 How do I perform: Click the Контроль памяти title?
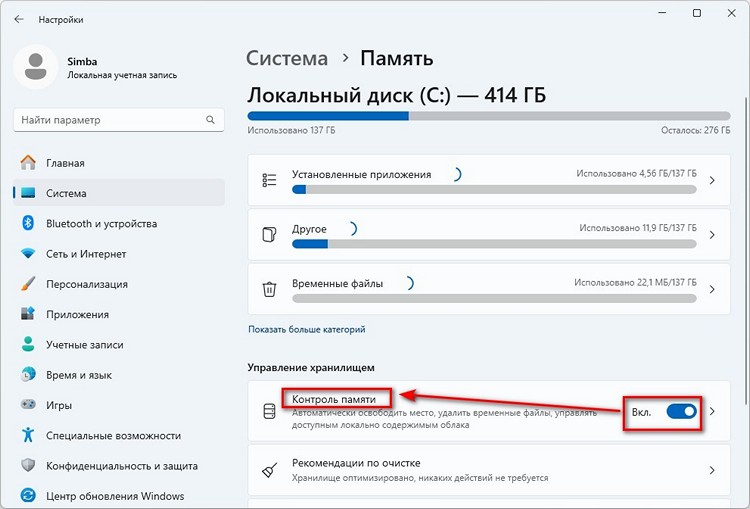pyautogui.click(x=334, y=399)
